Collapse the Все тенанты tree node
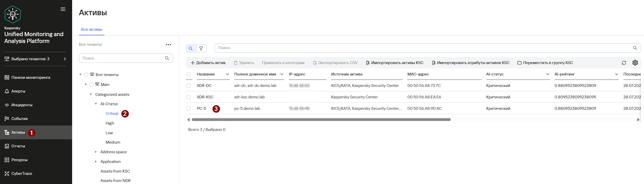This screenshot has width=644, height=184. (x=80, y=74)
